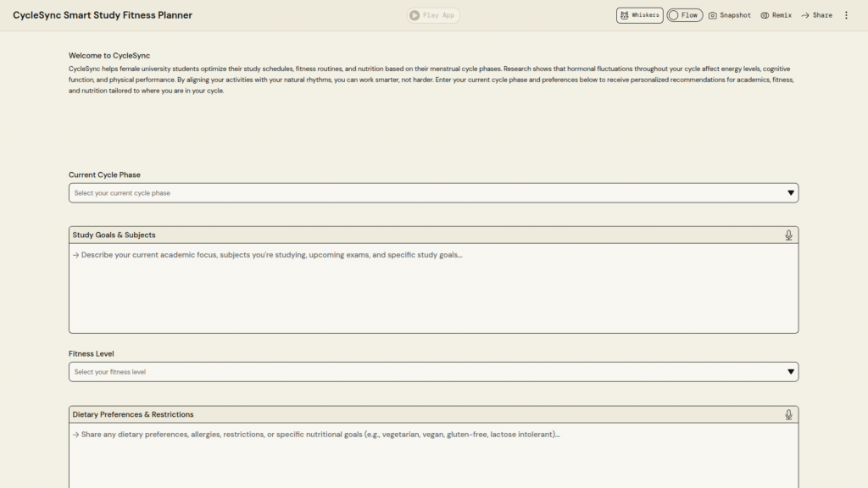Click the arrow on Fitness Level field
Viewport: 868px width, 488px height.
(x=791, y=372)
